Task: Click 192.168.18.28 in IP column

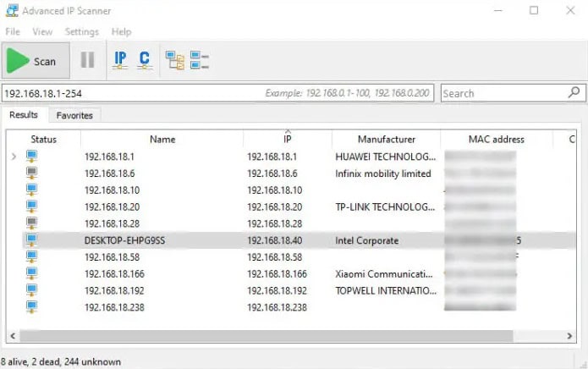Action: (274, 224)
